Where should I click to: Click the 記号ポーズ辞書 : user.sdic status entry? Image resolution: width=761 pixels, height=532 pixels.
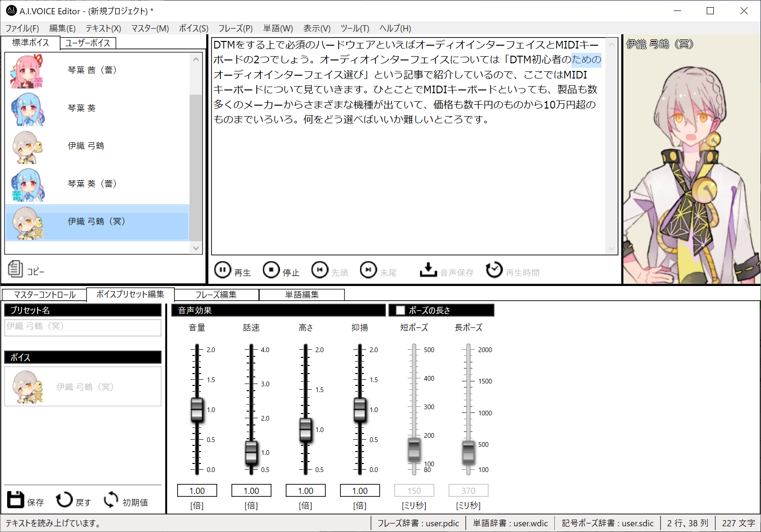(x=608, y=523)
